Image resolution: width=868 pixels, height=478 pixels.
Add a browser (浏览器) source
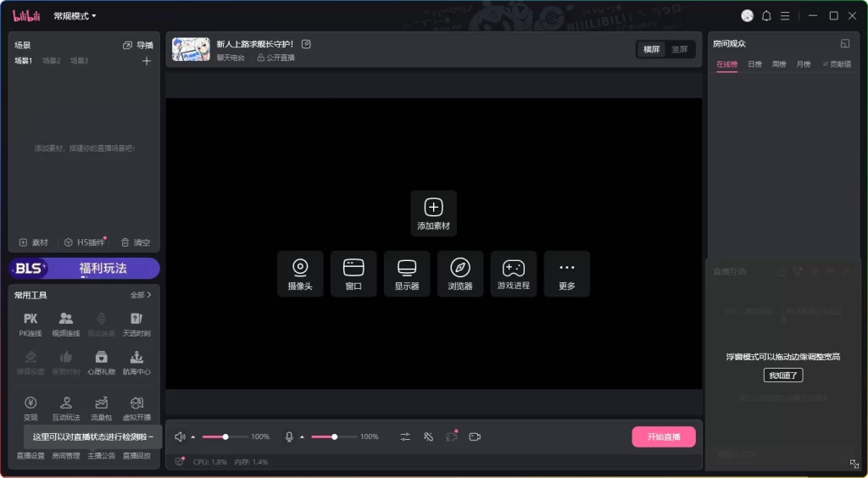(460, 274)
